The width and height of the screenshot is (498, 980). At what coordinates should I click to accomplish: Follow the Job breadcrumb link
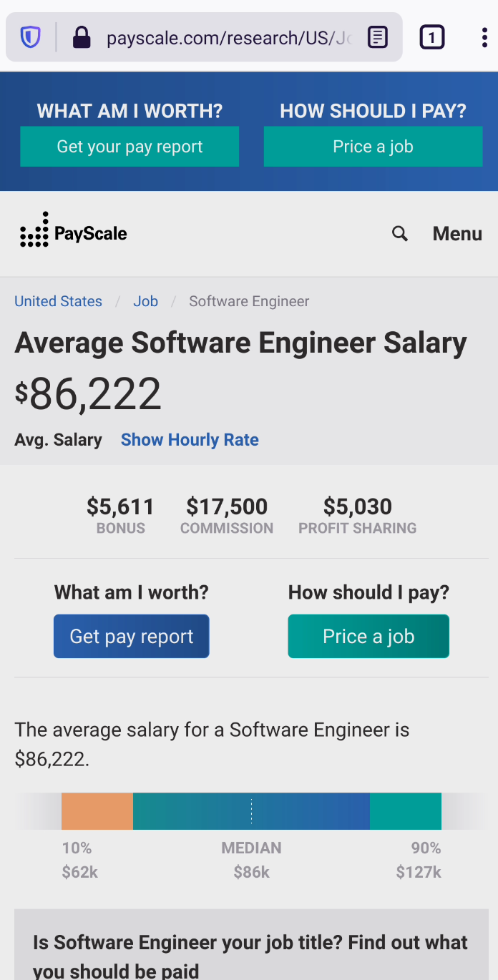(145, 301)
